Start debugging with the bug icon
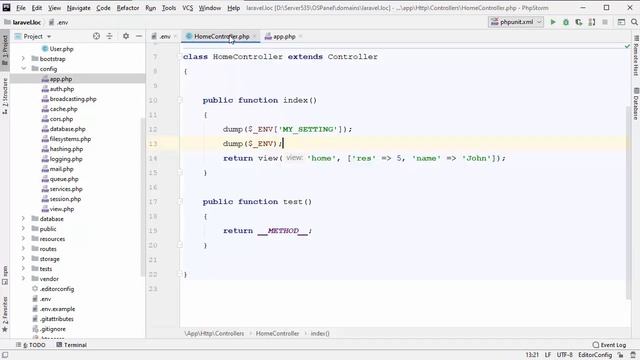The image size is (640, 360). (566, 22)
